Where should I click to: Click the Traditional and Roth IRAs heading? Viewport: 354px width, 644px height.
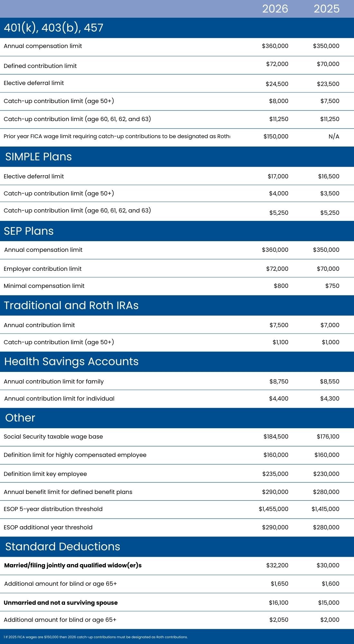(71, 306)
